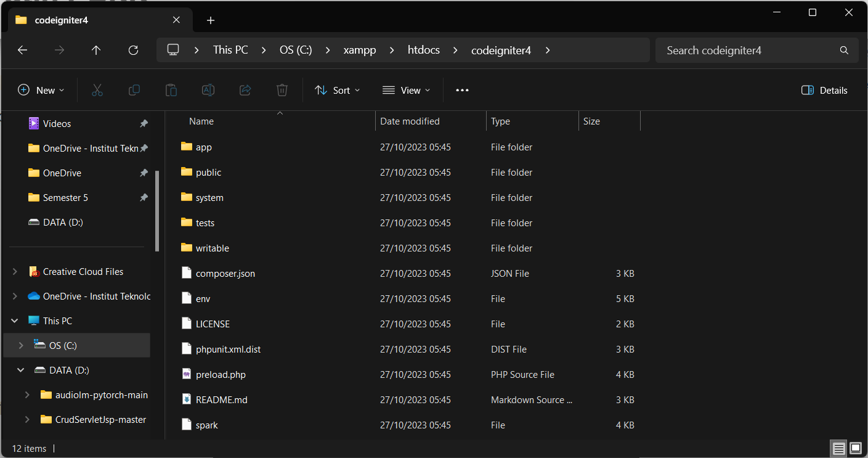Viewport: 868px width, 458px height.
Task: Navigate to xampp breadcrumb
Action: (360, 50)
